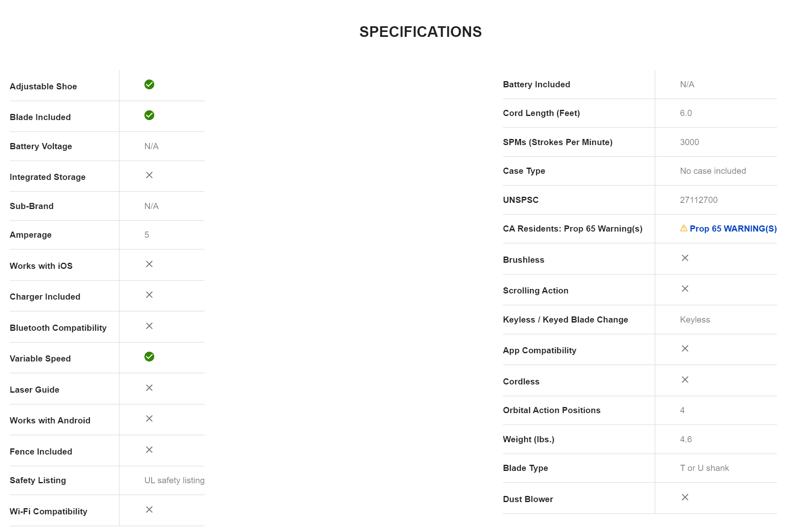Click the green check next to Variable Speed

pyautogui.click(x=149, y=357)
